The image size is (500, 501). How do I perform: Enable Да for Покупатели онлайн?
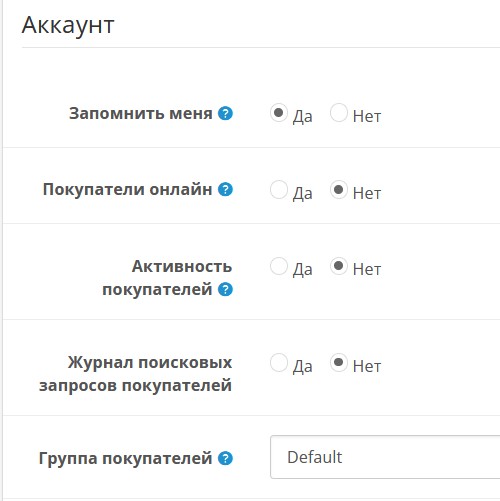tap(279, 190)
